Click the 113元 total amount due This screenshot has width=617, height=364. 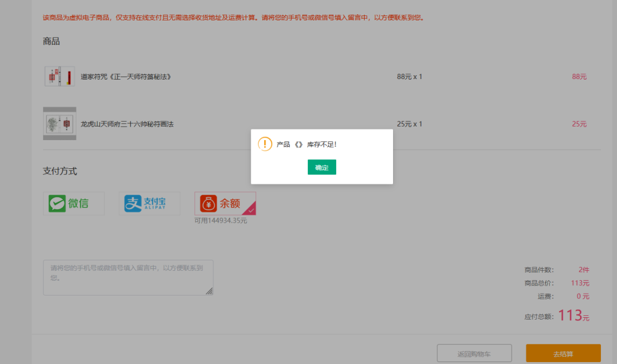click(x=574, y=316)
